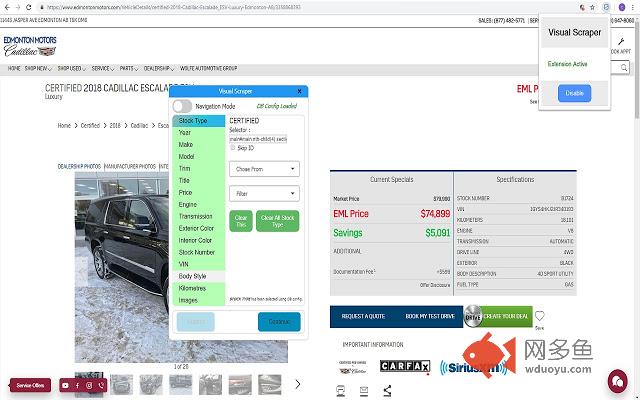
Task: Click the selector input field
Action: 258,139
